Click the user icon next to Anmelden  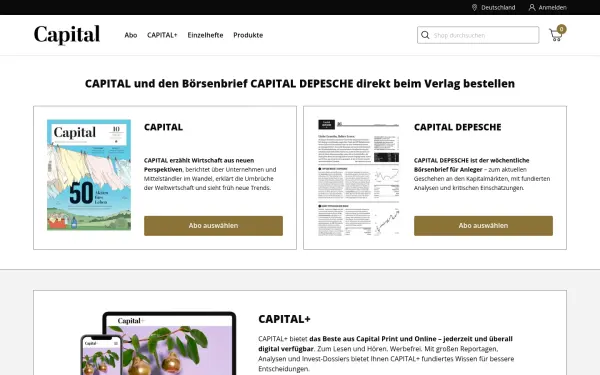point(532,7)
